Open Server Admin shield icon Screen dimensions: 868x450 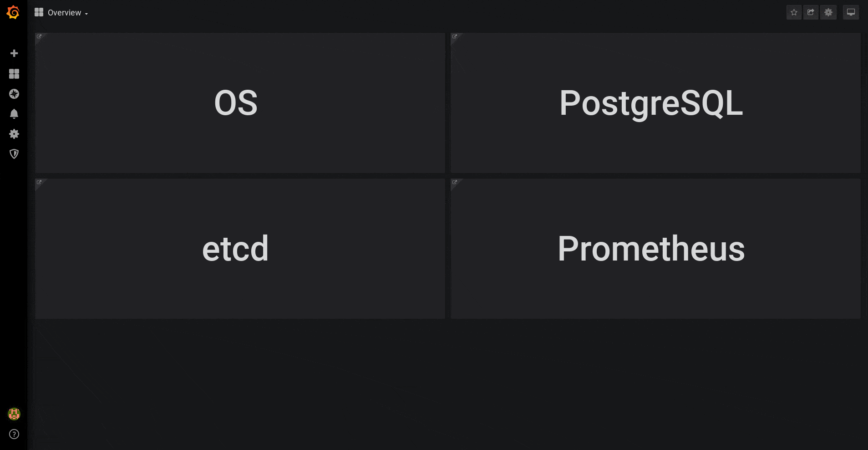point(14,154)
